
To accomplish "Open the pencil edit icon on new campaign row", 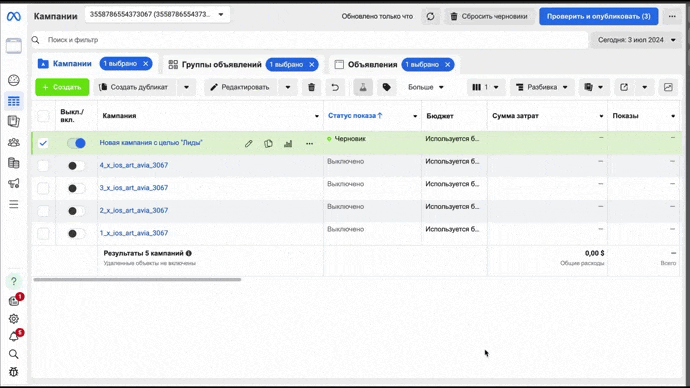I will pos(249,143).
